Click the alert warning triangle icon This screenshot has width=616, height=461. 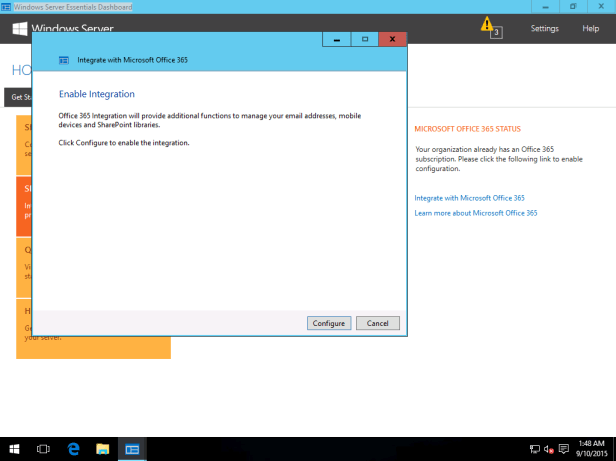point(487,24)
